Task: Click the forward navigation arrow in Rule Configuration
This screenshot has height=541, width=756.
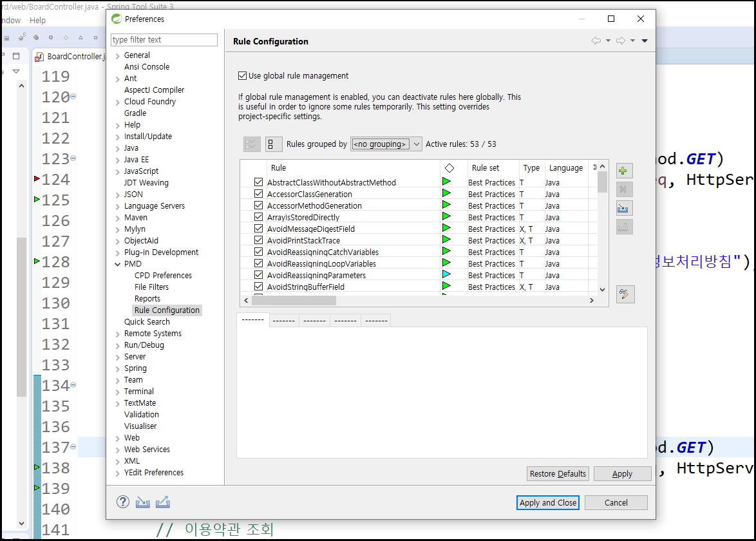Action: (621, 41)
